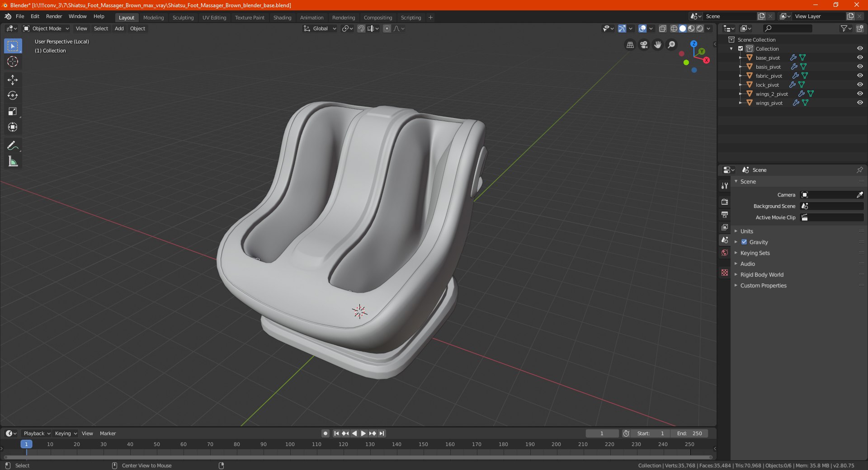868x470 pixels.
Task: Pick the Measure tool
Action: pyautogui.click(x=13, y=161)
